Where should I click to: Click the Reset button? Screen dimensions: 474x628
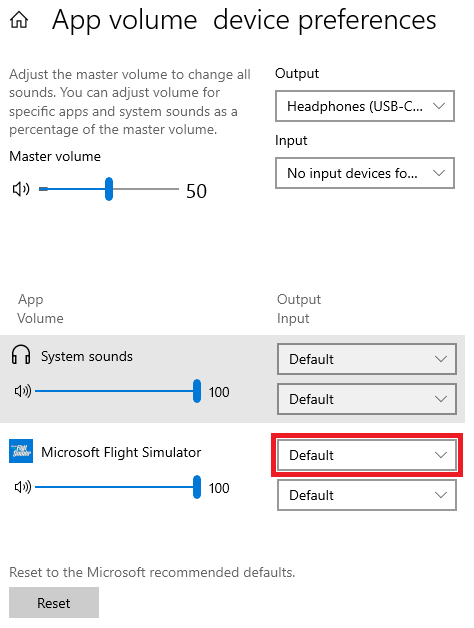pos(54,603)
